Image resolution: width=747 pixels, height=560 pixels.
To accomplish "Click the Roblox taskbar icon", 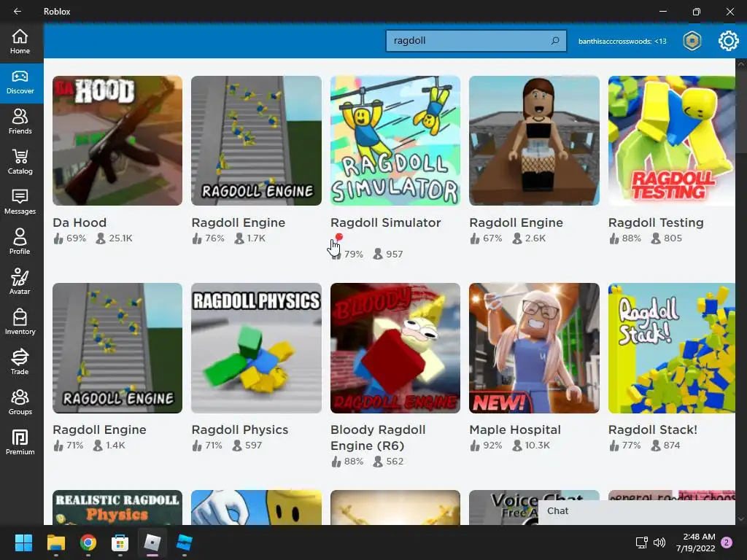I will [x=152, y=542].
